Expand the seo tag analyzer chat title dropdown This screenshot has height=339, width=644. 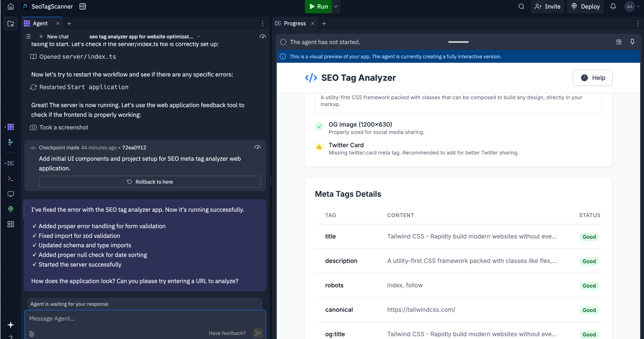(x=198, y=36)
